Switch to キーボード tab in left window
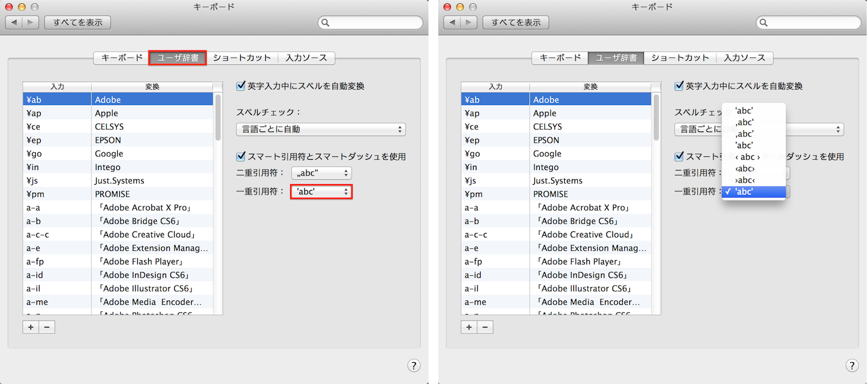868x384 pixels. [x=122, y=58]
